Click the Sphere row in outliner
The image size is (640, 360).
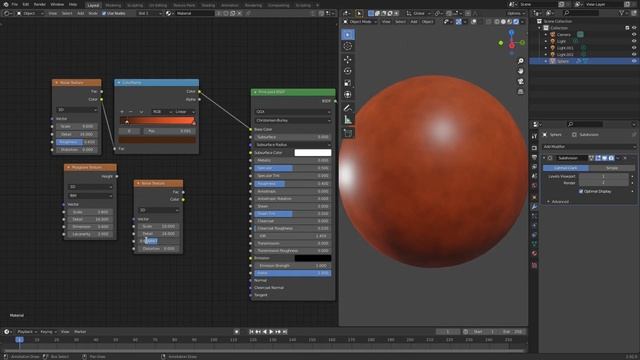584,61
